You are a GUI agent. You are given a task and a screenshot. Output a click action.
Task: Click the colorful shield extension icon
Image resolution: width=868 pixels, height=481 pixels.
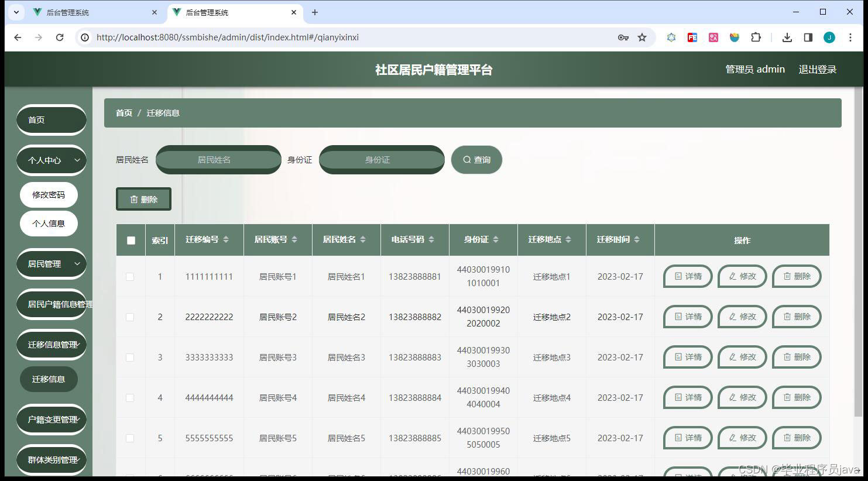point(735,37)
